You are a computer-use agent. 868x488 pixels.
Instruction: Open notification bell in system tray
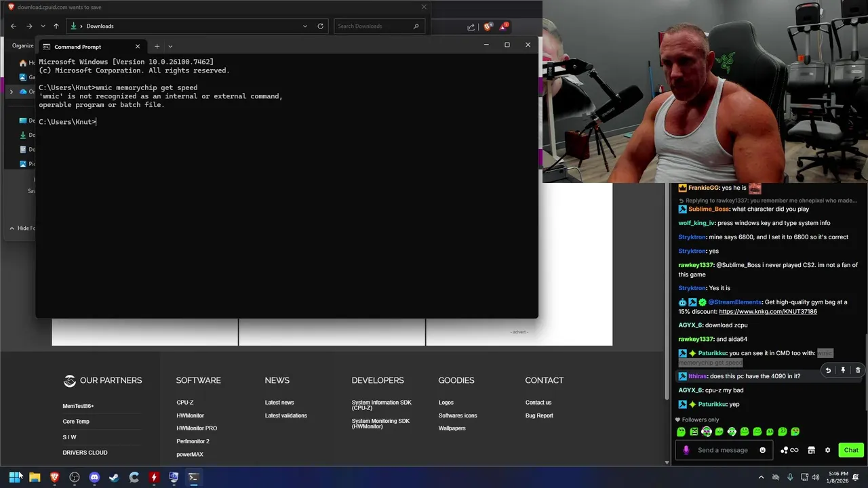(856, 477)
